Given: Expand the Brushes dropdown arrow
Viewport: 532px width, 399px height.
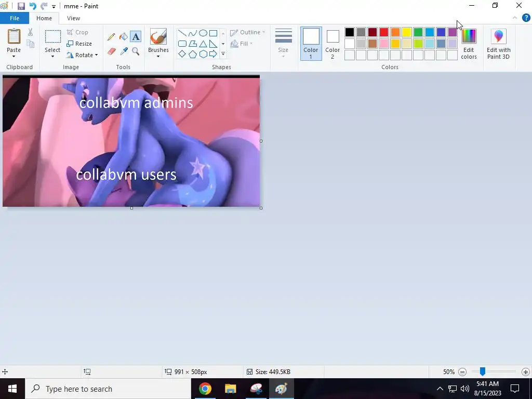Looking at the screenshot, I should point(158,57).
